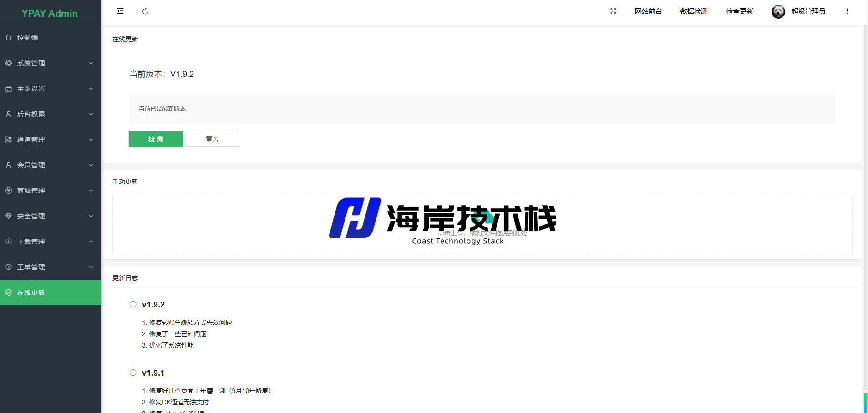Click the download icon beside 下载管理
868x413 pixels.
(x=9, y=242)
